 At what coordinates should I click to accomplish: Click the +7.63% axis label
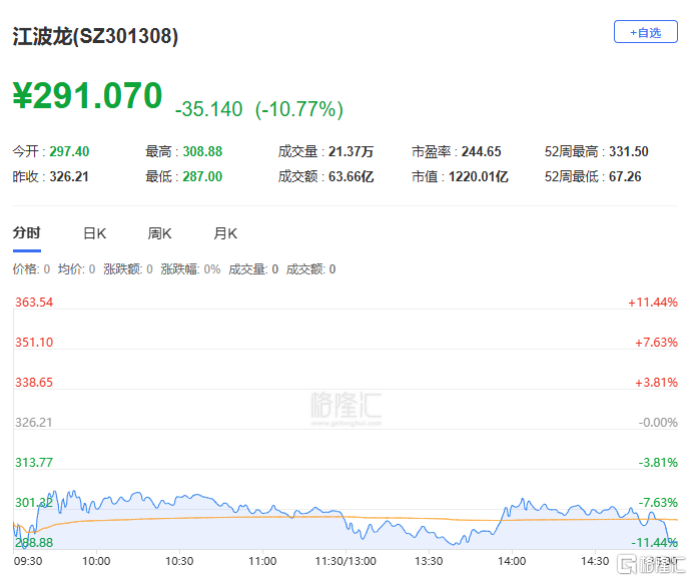tap(656, 342)
